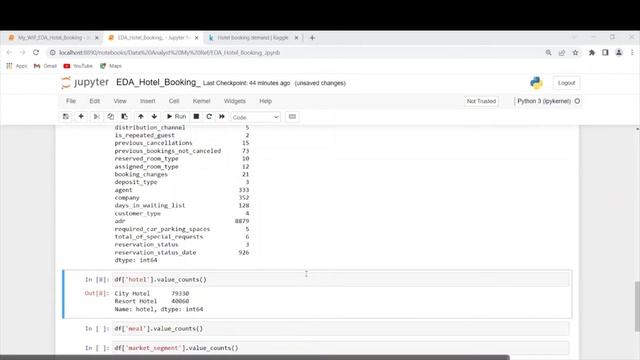Click df['meal'].value_counts() code cell
Image resolution: width=640 pixels, height=360 pixels.
point(340,329)
